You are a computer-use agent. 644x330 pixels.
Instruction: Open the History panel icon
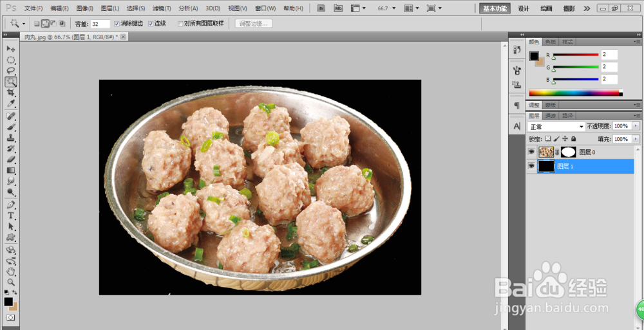click(517, 50)
